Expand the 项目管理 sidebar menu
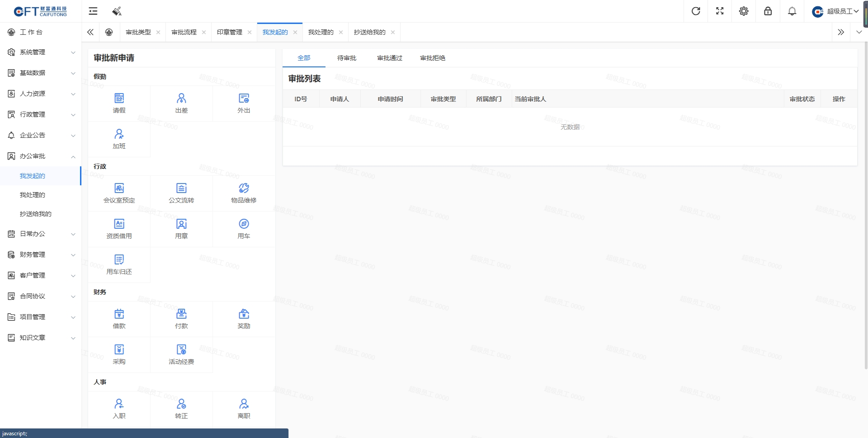 [41, 317]
